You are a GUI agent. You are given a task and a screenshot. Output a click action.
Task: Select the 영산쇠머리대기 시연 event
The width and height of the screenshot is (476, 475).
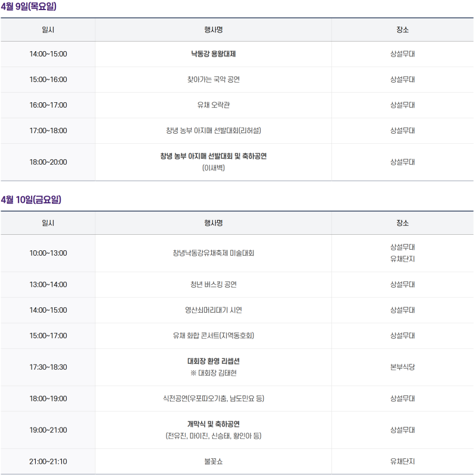(213, 310)
